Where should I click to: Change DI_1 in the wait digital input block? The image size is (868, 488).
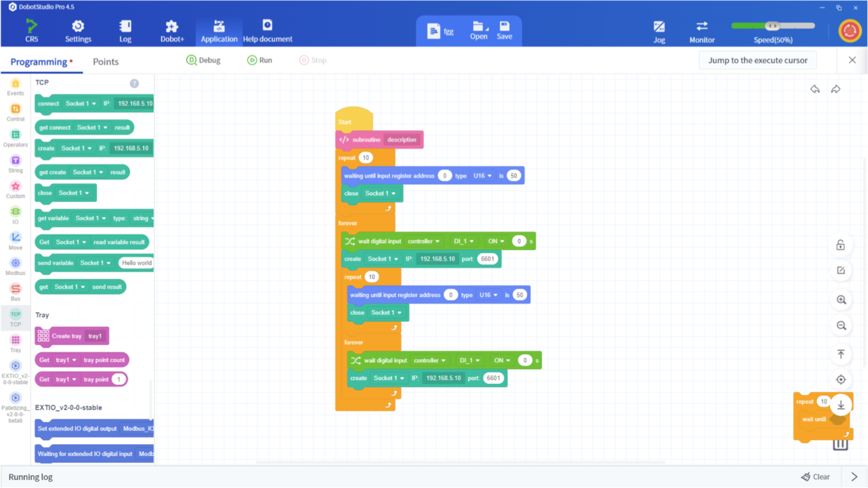[462, 241]
